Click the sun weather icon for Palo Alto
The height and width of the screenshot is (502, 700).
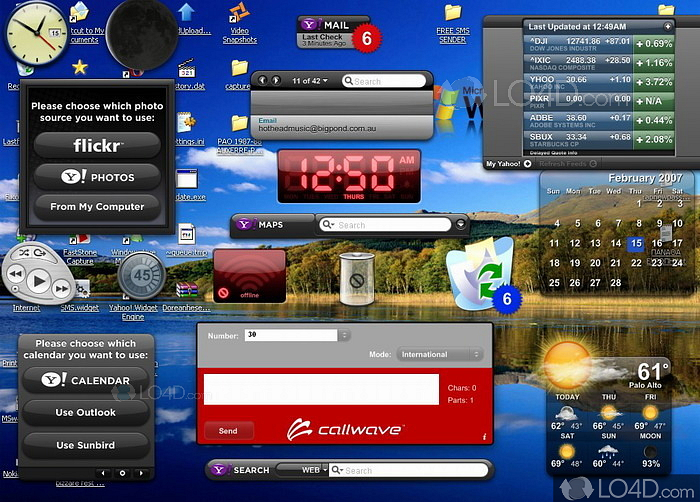(x=567, y=365)
